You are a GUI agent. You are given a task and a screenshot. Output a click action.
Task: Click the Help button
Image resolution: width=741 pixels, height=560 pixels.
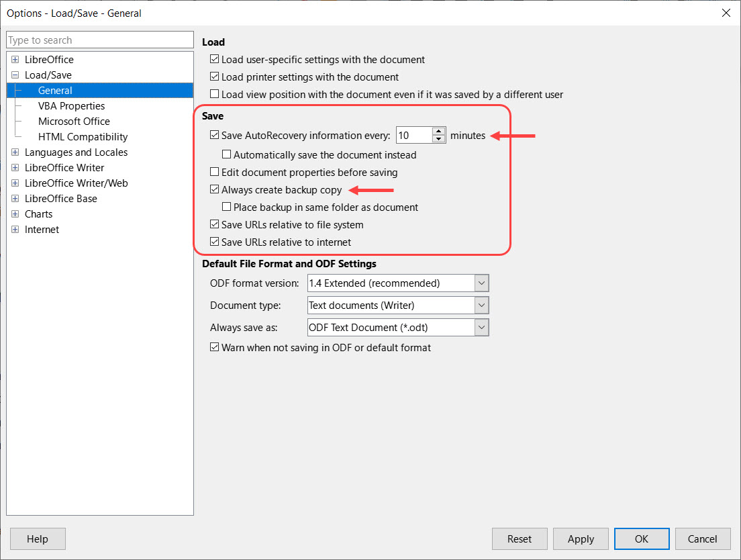click(x=38, y=539)
